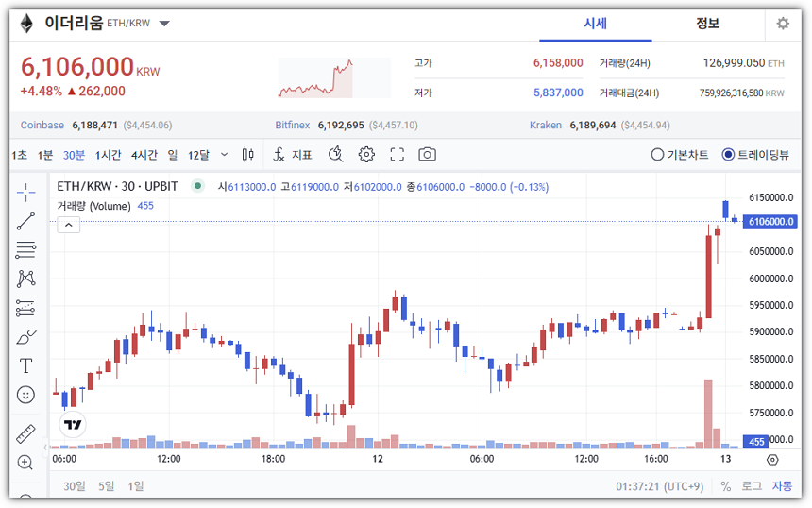Open the 지표 indicators menu

pos(302,155)
